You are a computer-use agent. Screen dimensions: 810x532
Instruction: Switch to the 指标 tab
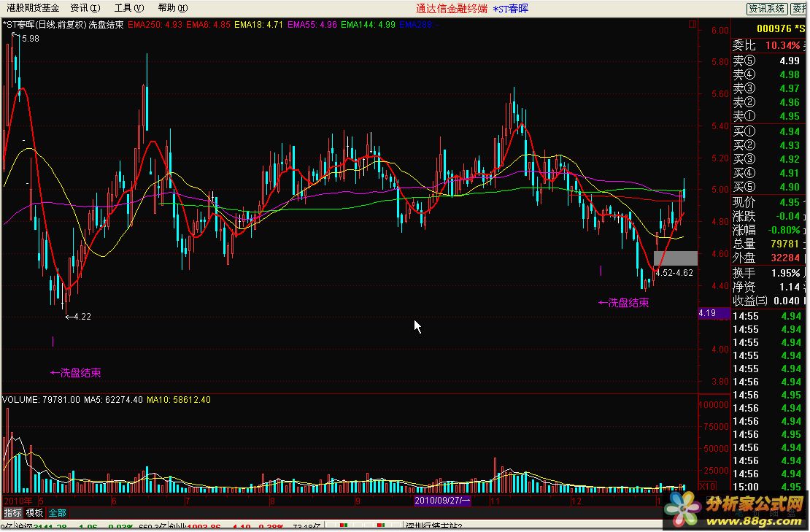click(x=13, y=513)
